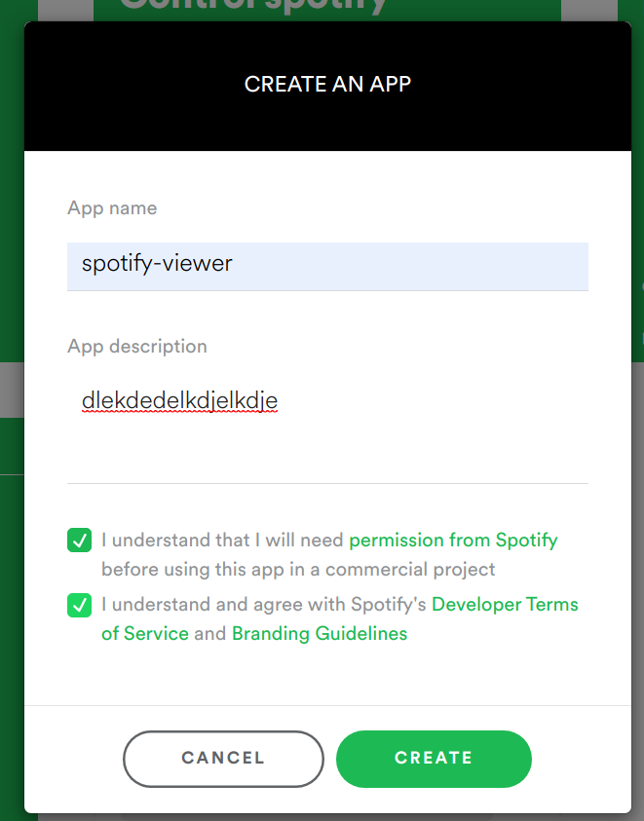644x821 pixels.
Task: Click the CREATE AN APP dialog title
Action: 327,85
